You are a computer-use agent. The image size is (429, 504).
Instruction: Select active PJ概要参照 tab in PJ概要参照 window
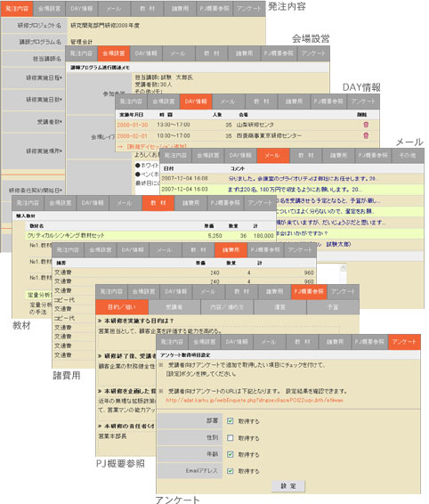click(x=309, y=292)
